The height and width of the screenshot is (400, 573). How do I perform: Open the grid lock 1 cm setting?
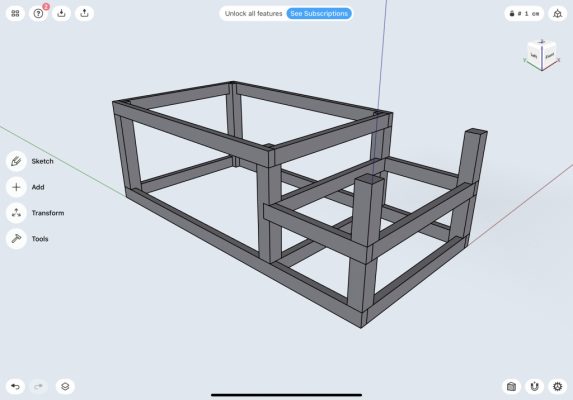pyautogui.click(x=524, y=14)
